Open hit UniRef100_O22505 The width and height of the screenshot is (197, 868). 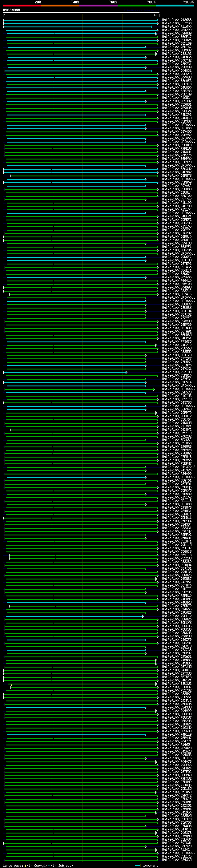[177, 816]
